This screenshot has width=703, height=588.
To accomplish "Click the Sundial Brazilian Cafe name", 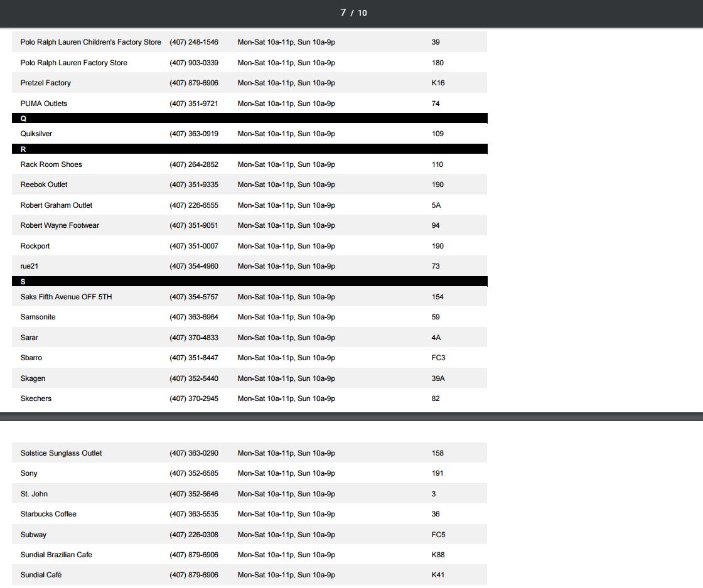I will pos(56,555).
